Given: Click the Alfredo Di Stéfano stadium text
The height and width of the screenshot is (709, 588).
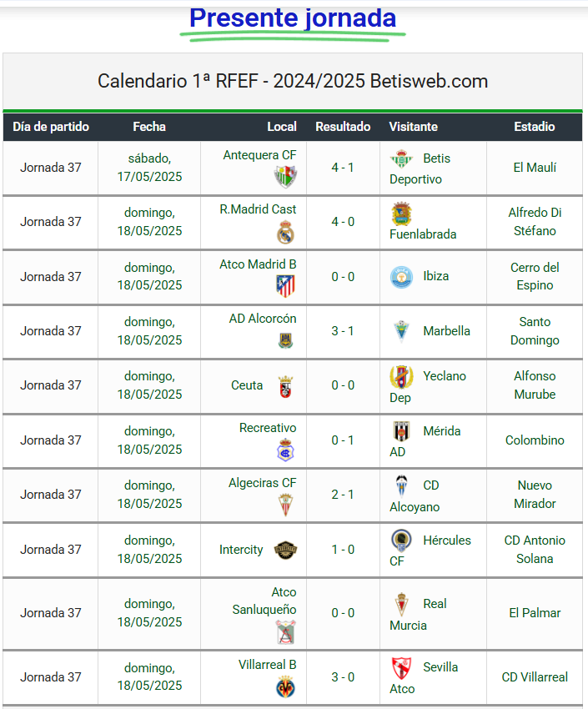Looking at the screenshot, I should (535, 222).
